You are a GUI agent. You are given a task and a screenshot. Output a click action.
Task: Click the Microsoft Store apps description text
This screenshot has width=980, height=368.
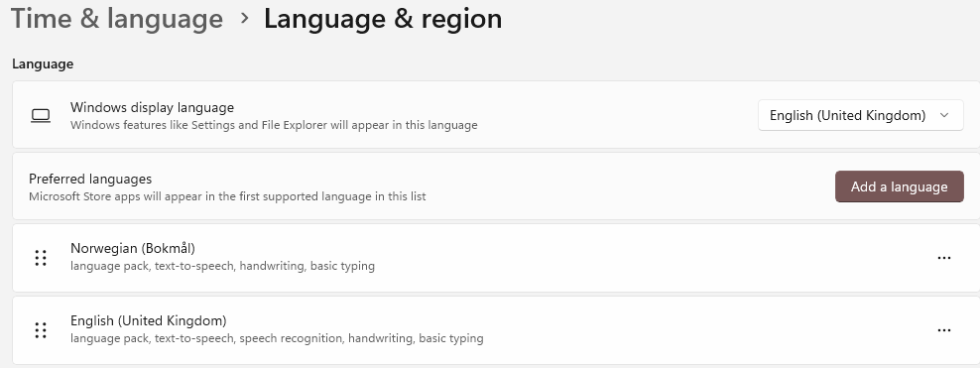pos(227,196)
